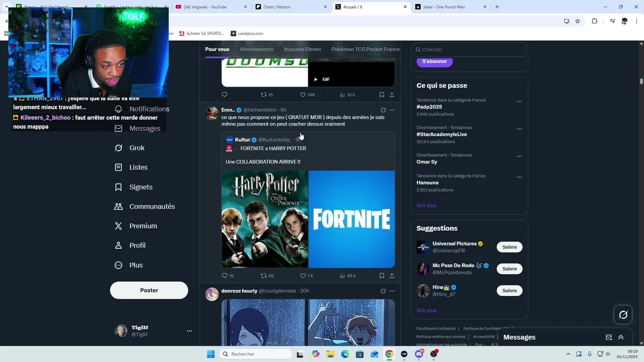Open the Plus menu in the sidebar

[129, 265]
